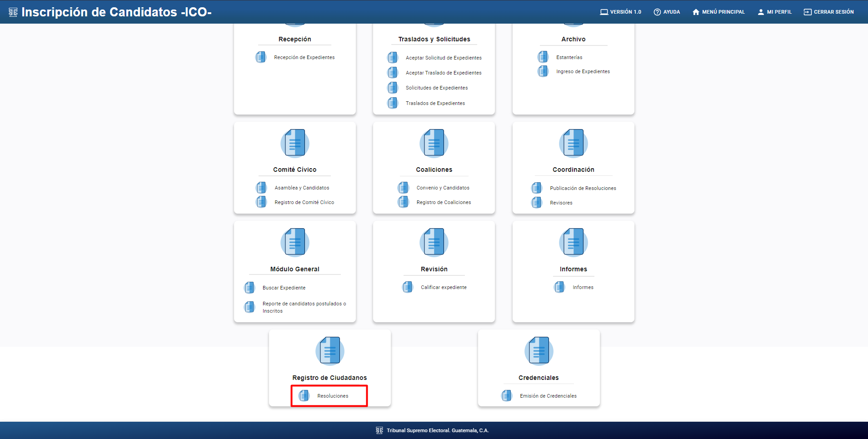This screenshot has height=439, width=868.
Task: Click CERRAR SESIÓN to log out
Action: click(828, 12)
